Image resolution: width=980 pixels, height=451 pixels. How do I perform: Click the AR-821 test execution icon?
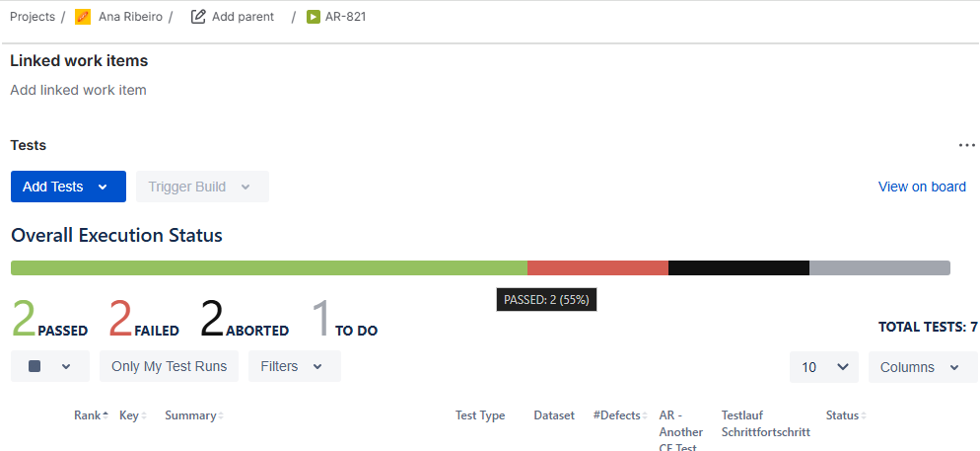[x=314, y=17]
